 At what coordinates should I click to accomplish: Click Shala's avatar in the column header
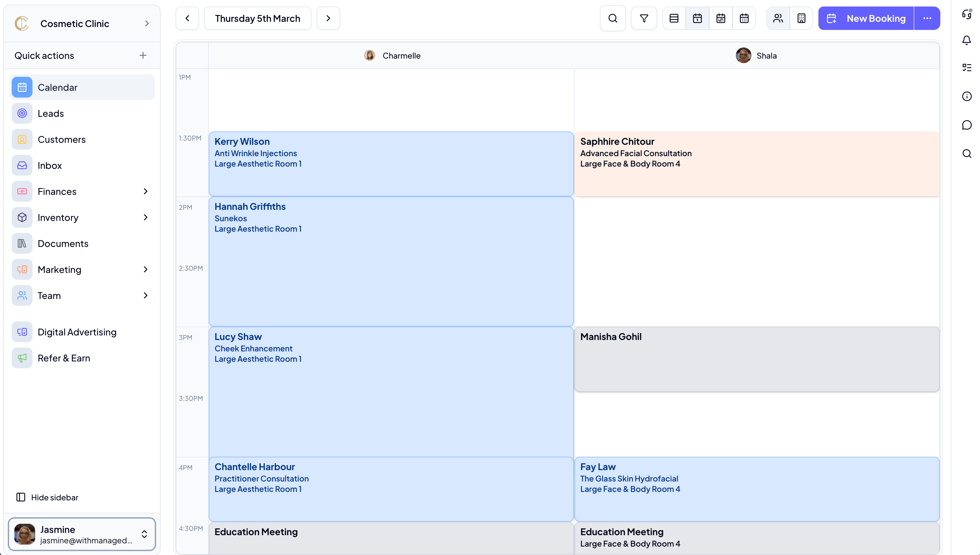tap(743, 56)
